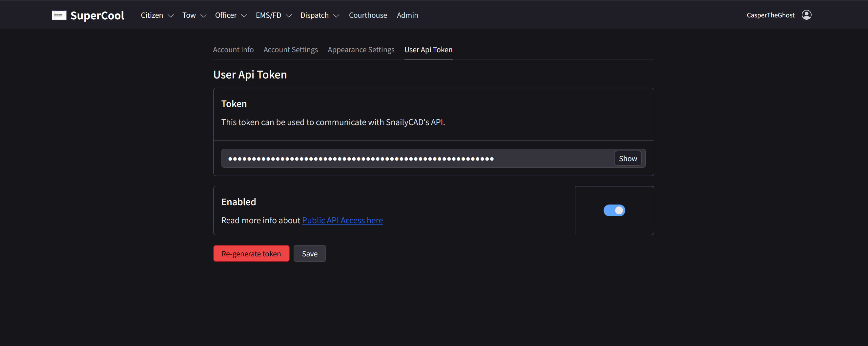Switch to Appearance Settings
Image resolution: width=868 pixels, height=346 pixels.
(x=361, y=50)
